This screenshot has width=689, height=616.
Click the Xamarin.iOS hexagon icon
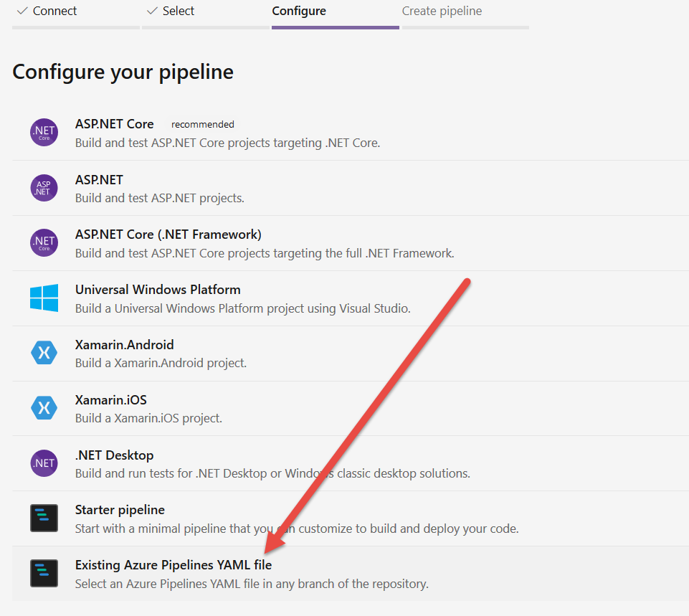(x=44, y=408)
